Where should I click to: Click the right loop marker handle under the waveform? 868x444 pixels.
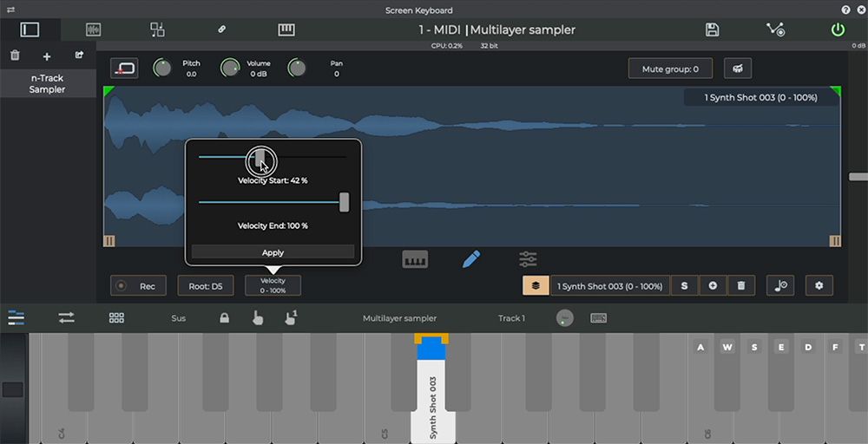point(835,240)
